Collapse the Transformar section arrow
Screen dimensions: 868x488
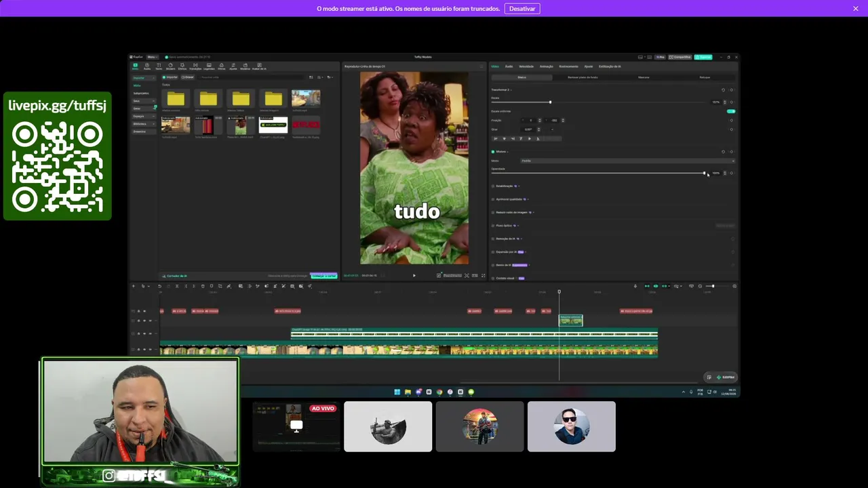510,89
